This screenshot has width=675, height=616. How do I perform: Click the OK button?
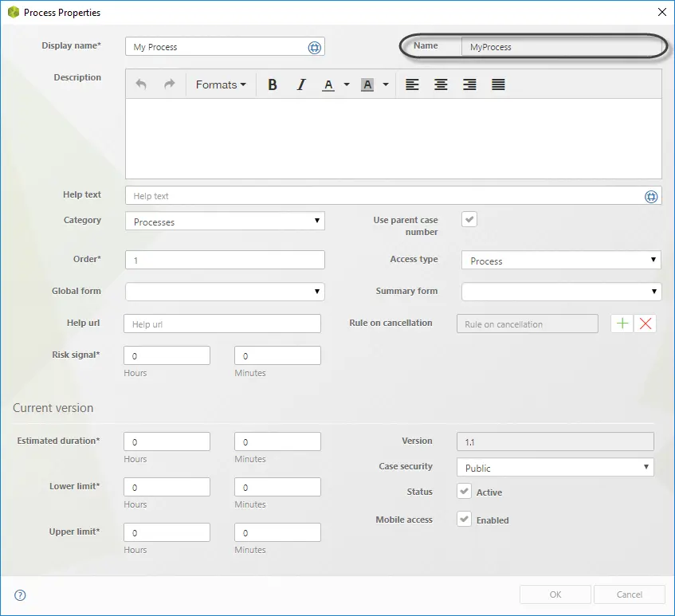click(x=555, y=594)
